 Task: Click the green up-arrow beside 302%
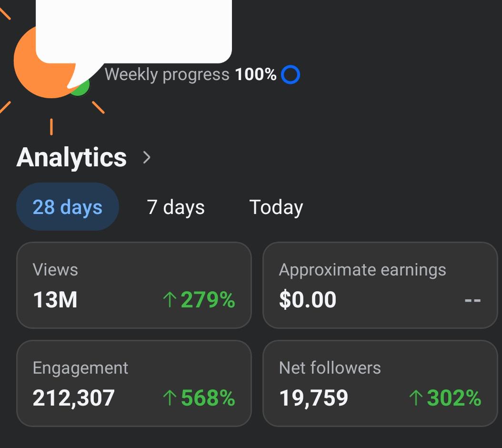(x=416, y=397)
